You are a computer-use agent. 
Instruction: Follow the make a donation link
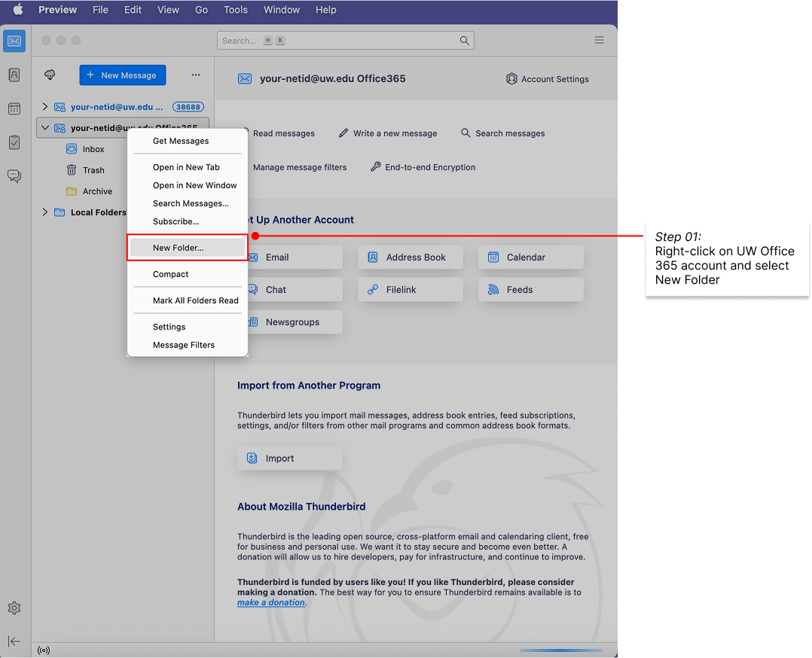pyautogui.click(x=270, y=602)
